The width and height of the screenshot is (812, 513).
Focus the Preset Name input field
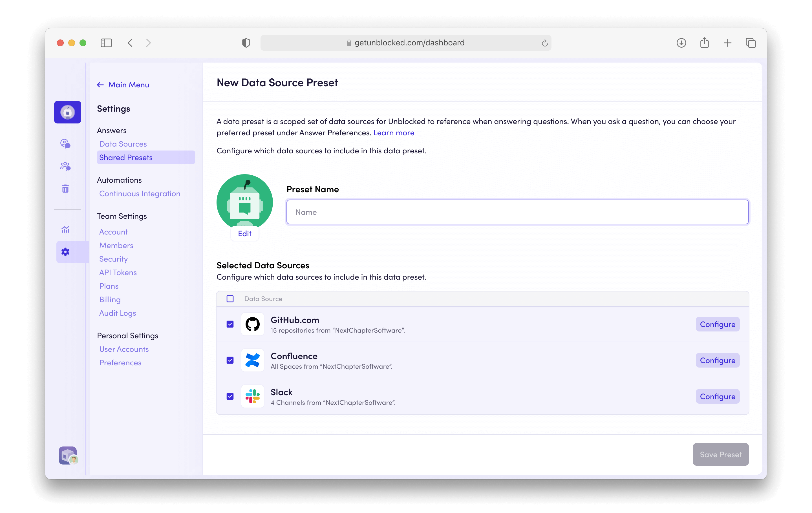pos(517,212)
